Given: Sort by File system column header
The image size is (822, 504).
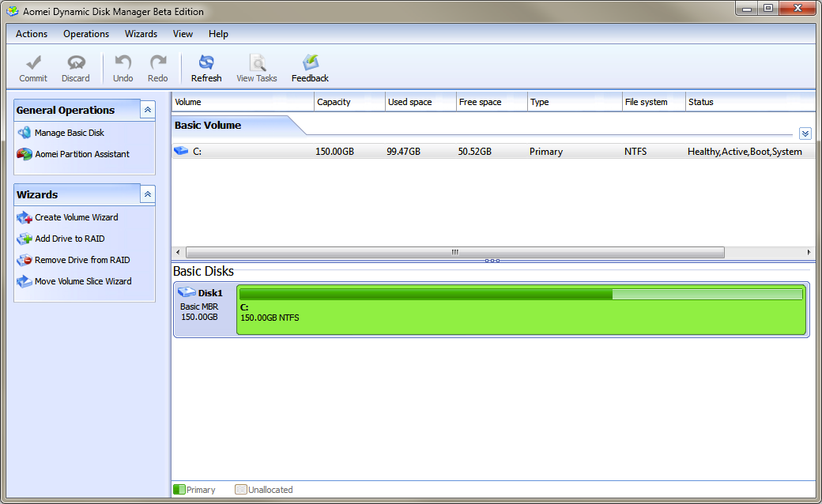Looking at the screenshot, I should (x=654, y=102).
